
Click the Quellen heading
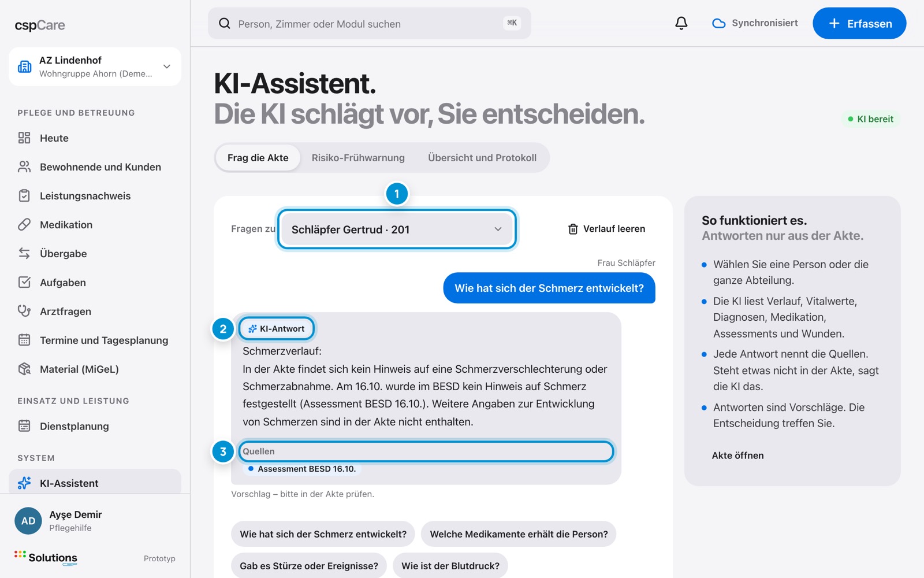click(259, 451)
